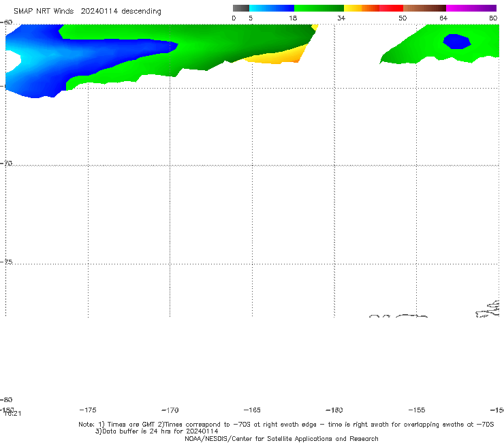The image size is (504, 443).
Task: Click the '16:21' swath time label
Action: point(13,414)
